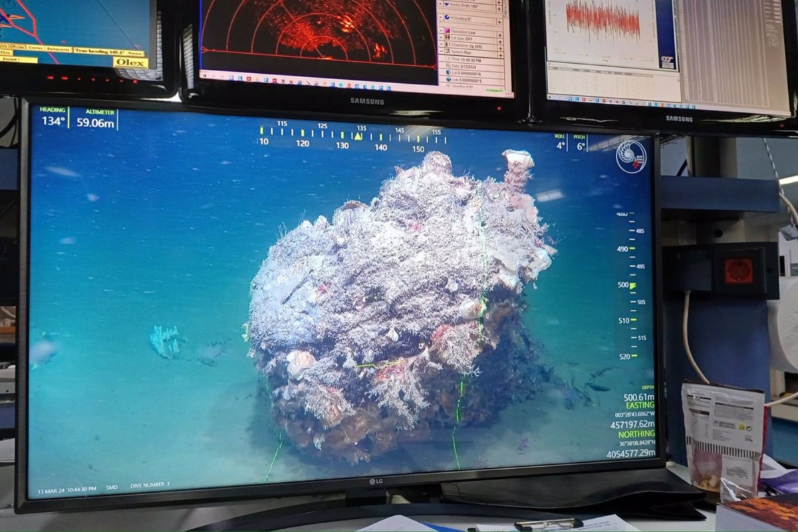Click the HEADING 134° readout
The width and height of the screenshot is (798, 532).
click(x=53, y=117)
